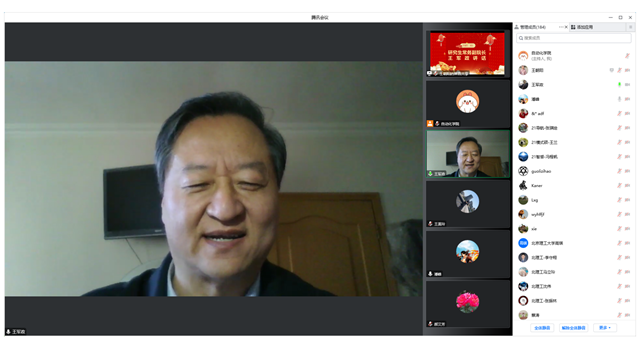Viewport: 640px width, 360px height.
Task: Click the white rabbit avatar video tile
Action: [468, 104]
